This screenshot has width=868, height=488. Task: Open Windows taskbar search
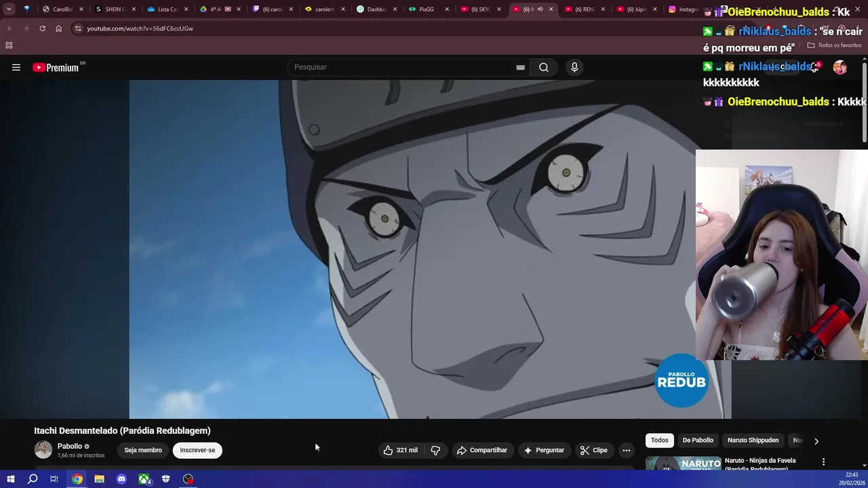(32, 479)
